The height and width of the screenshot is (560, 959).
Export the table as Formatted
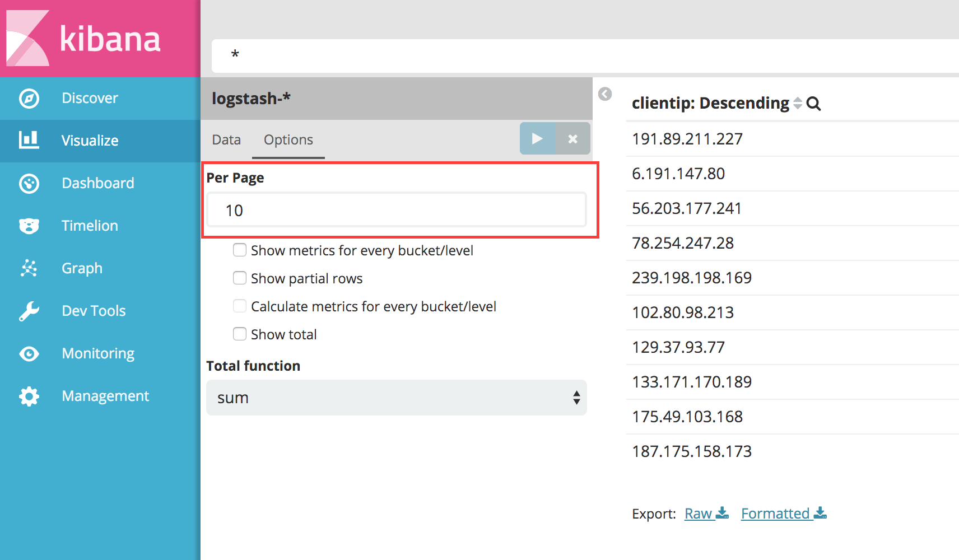(784, 514)
